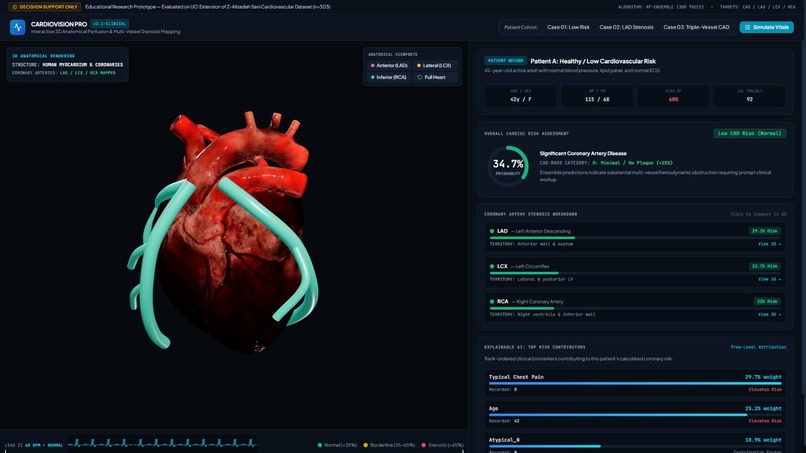The height and width of the screenshot is (453, 806).
Task: Click the Stenotic (>65%) legend dot
Action: (424, 445)
